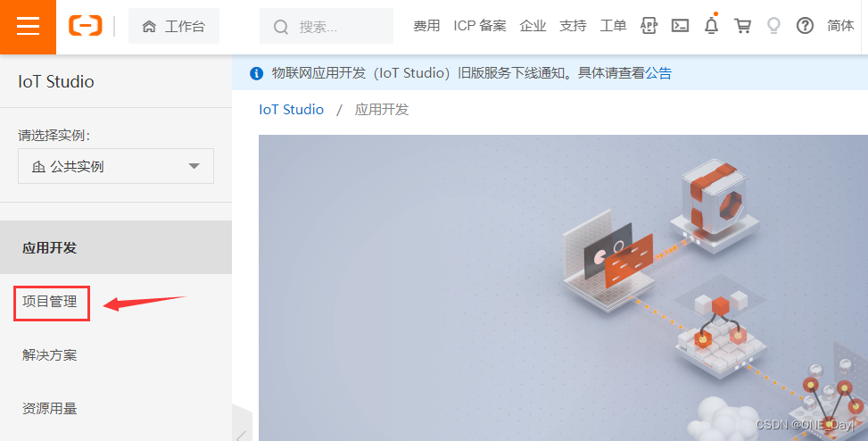Click the blue info icon in notice
Screen dimensions: 868x441
click(x=256, y=73)
